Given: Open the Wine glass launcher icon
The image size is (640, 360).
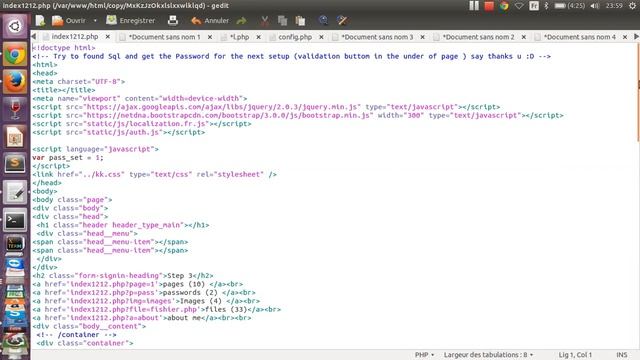Looking at the screenshot, I should pos(15,109).
